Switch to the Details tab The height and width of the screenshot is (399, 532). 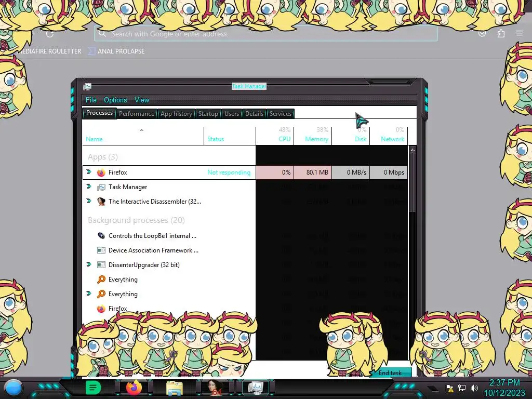coord(254,114)
